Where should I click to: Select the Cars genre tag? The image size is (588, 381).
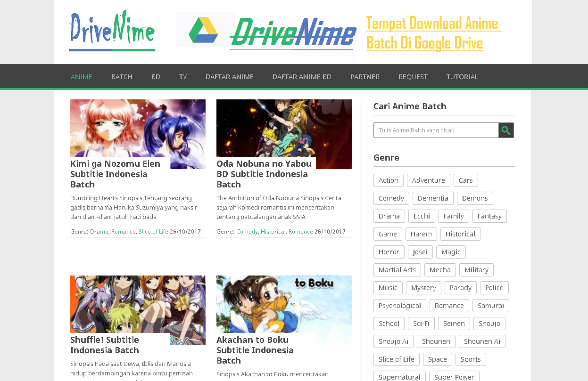[x=466, y=180]
